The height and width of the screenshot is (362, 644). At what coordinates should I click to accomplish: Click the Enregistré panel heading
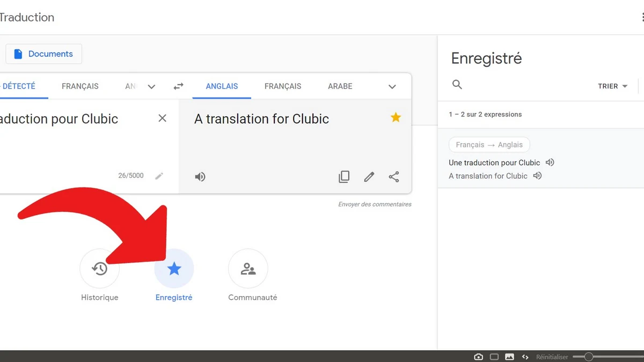pyautogui.click(x=486, y=58)
